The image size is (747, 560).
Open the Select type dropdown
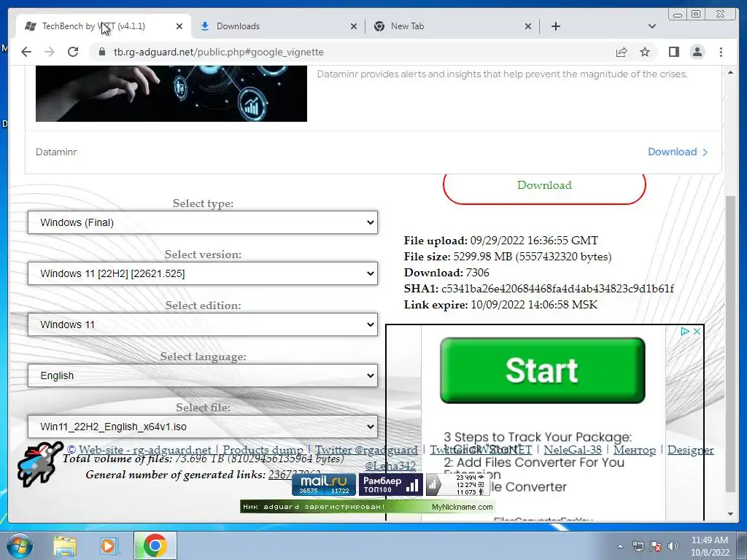[203, 222]
